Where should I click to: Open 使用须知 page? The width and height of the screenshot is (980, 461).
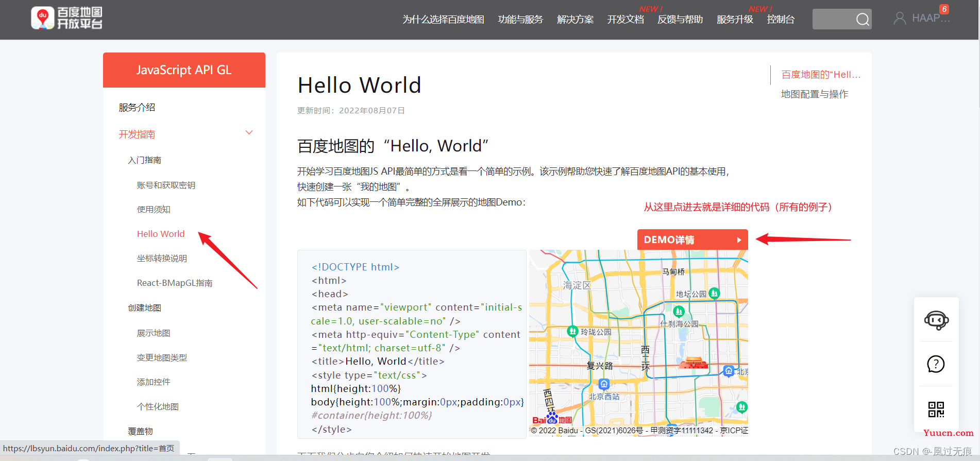(154, 210)
